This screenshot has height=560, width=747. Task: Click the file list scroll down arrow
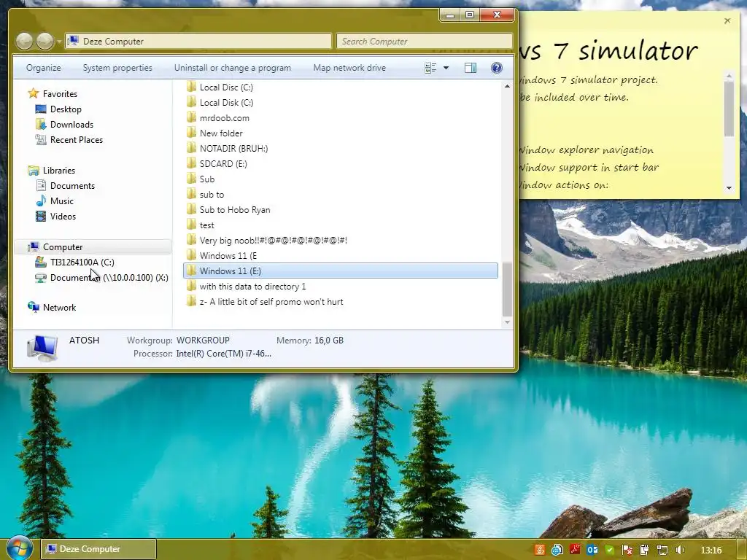(x=507, y=322)
